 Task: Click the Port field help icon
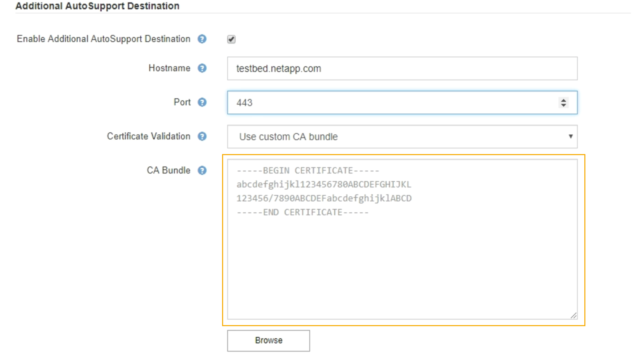[202, 102]
